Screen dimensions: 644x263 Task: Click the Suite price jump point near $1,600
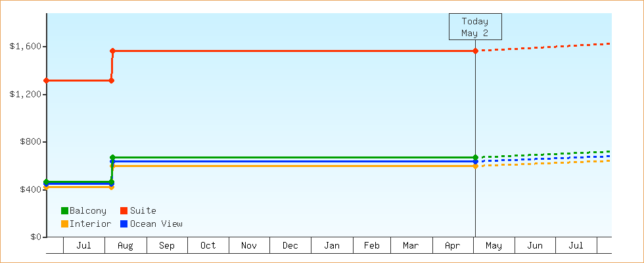112,51
